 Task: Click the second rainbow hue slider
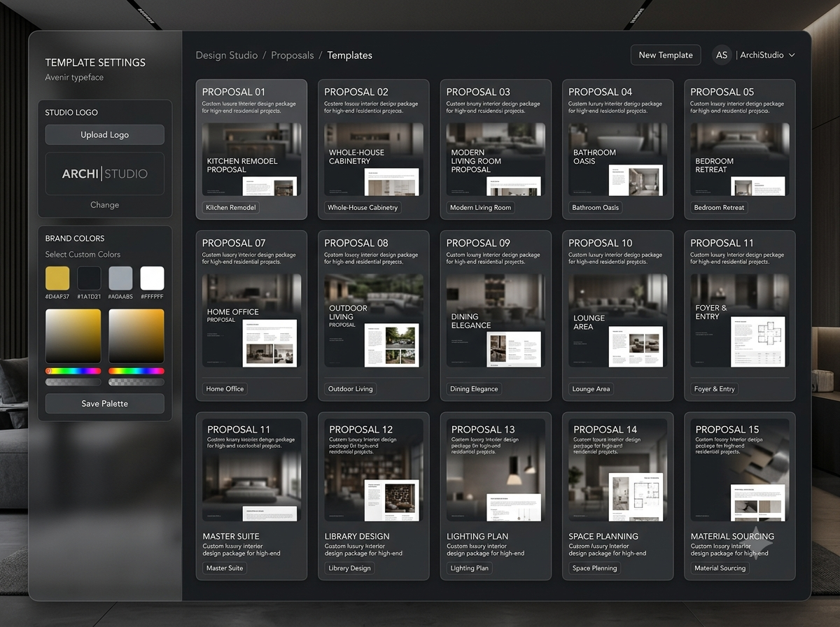click(x=136, y=371)
